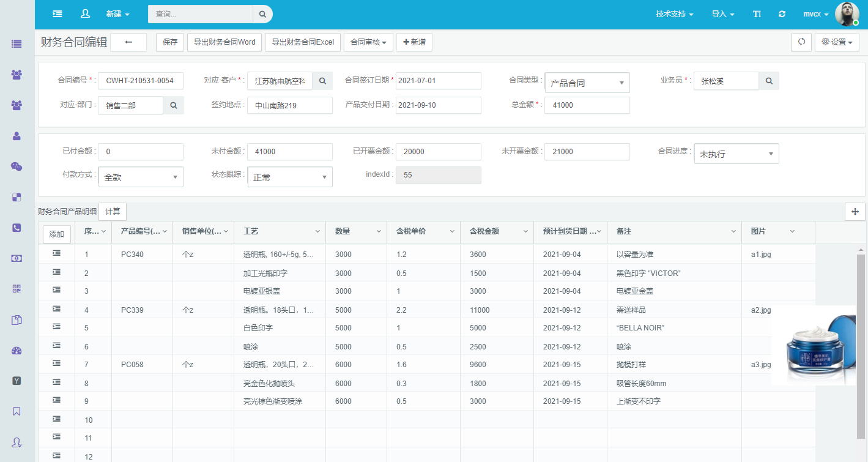Screen dimensions: 868x462
Task: Click 导出财务合同Excel button
Action: pos(303,42)
